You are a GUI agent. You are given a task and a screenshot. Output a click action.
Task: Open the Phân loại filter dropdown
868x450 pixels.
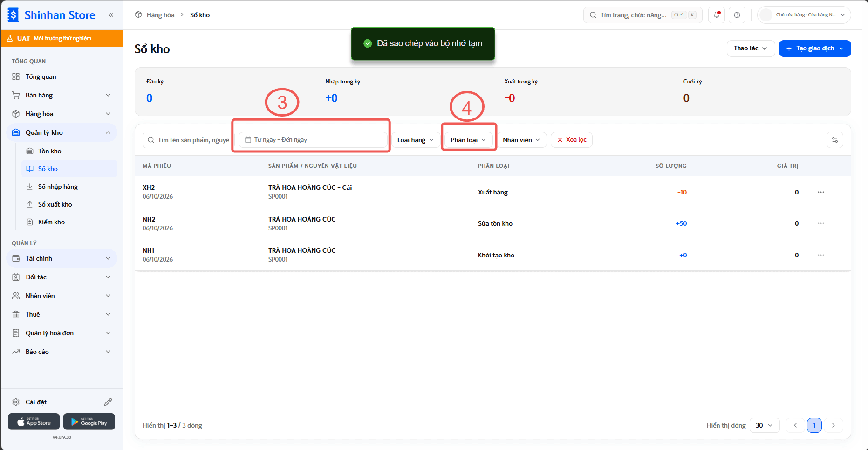click(x=469, y=140)
